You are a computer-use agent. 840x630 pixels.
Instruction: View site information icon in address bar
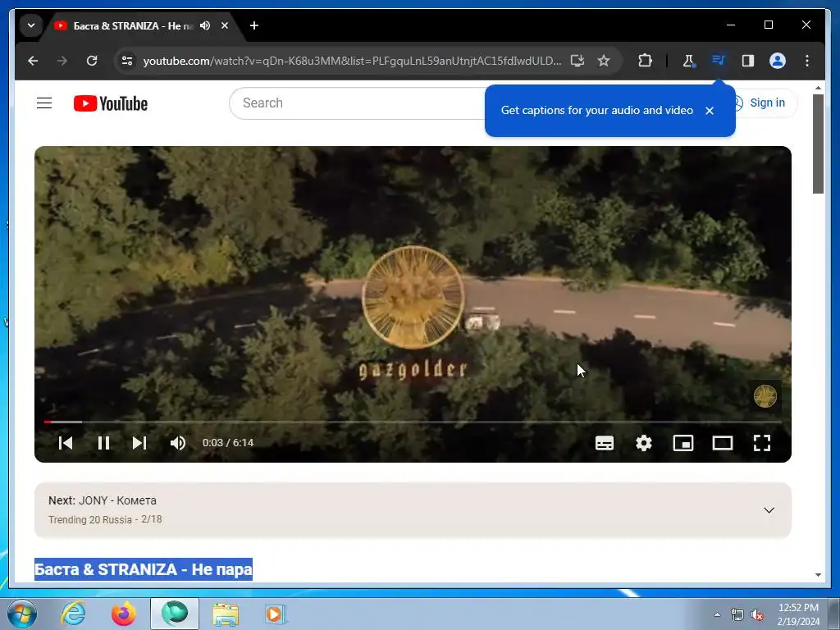point(127,61)
